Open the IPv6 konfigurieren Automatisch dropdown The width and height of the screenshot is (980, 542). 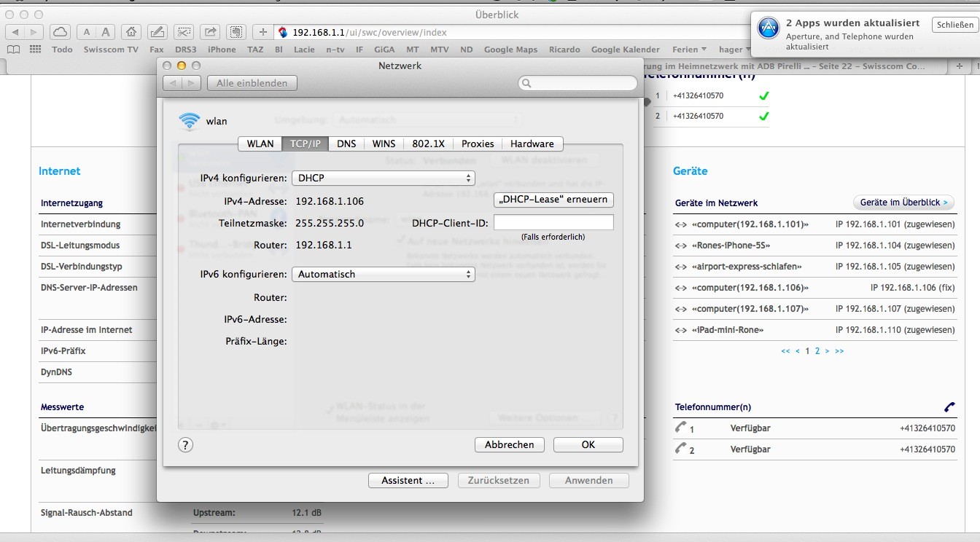click(x=383, y=274)
